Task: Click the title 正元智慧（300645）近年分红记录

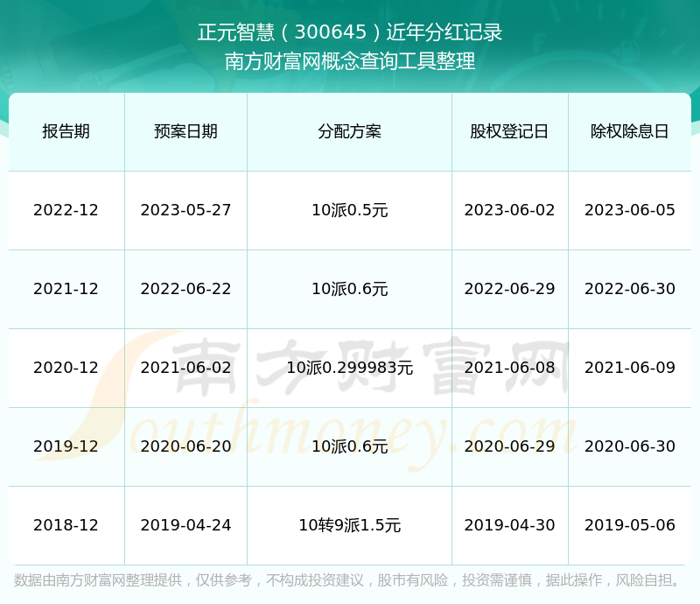Action: (x=350, y=32)
